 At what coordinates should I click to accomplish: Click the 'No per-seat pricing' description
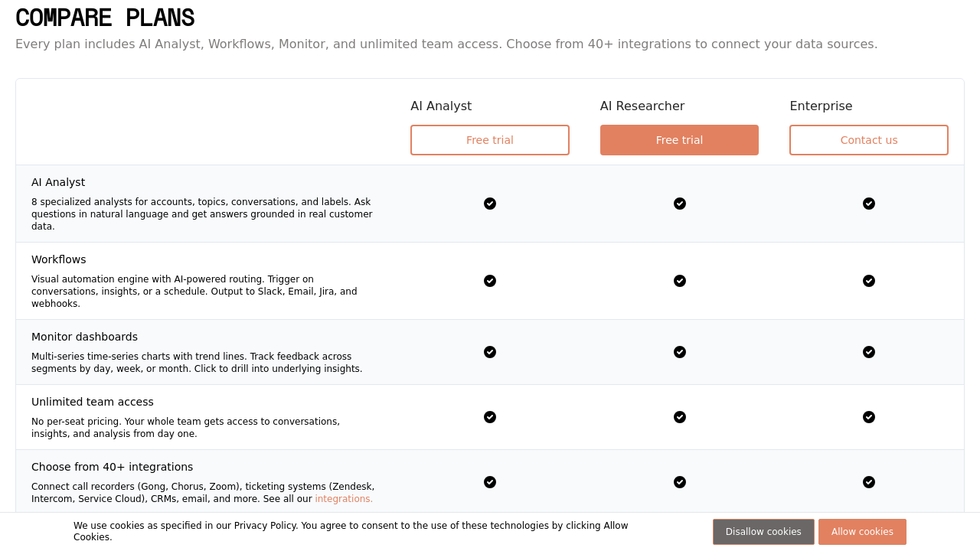coord(185,428)
